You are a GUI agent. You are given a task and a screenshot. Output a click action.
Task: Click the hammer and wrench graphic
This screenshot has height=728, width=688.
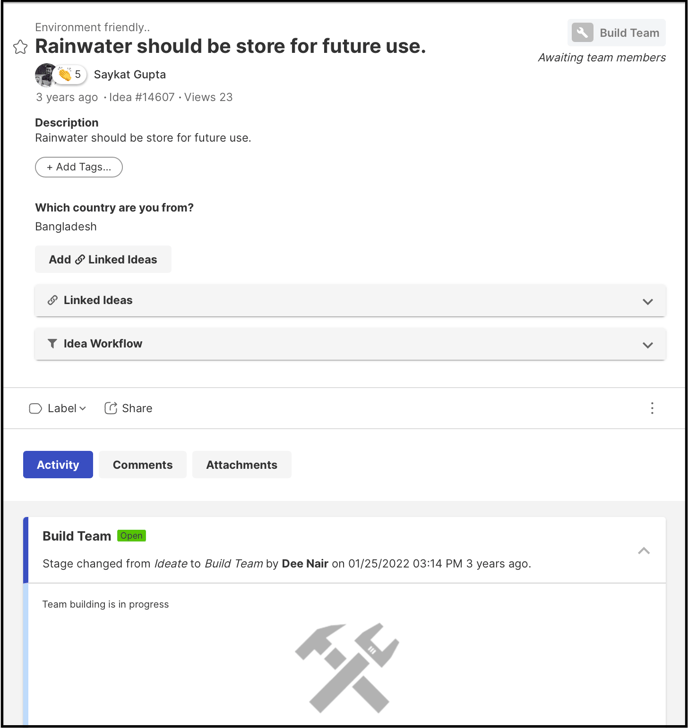[347, 668]
